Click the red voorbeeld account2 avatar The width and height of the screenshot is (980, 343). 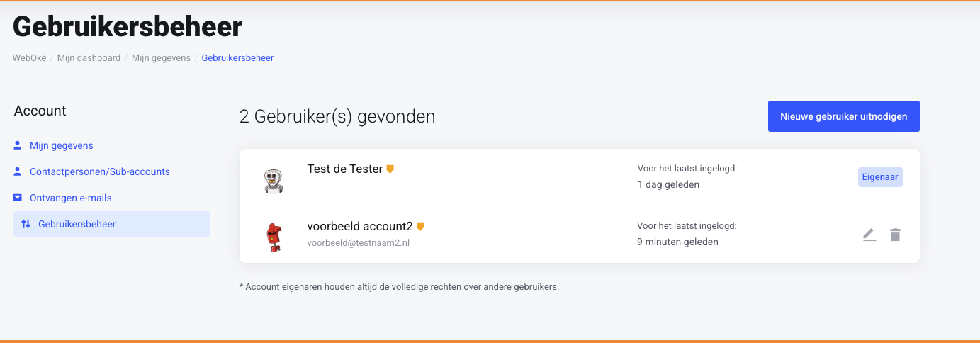(273, 237)
